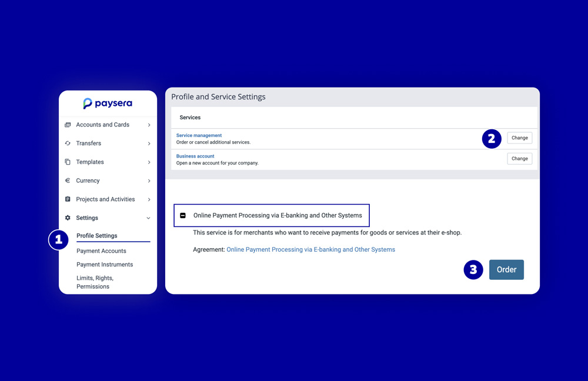Open Settings via the gear icon
Image resolution: width=588 pixels, height=381 pixels.
[68, 218]
